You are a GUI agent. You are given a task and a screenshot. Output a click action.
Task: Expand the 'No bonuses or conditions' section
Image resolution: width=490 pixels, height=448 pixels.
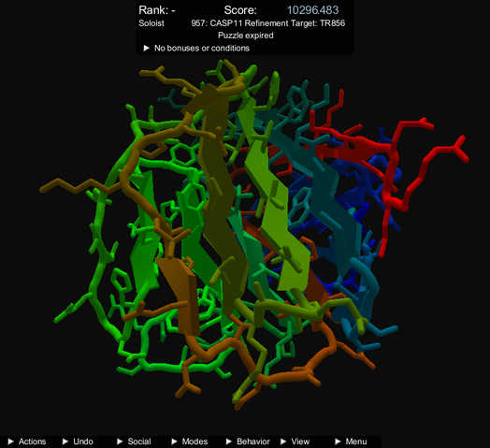[x=196, y=48]
